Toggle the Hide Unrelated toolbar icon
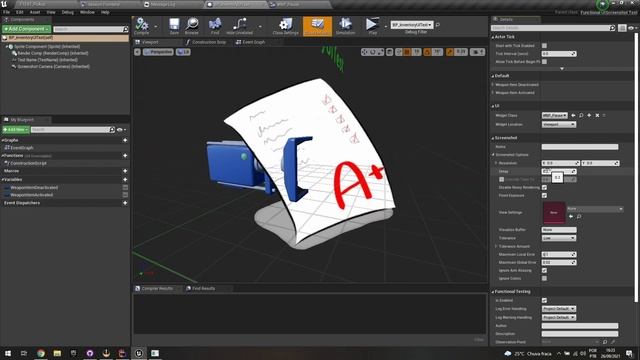This screenshot has width=640, height=360. (239, 25)
